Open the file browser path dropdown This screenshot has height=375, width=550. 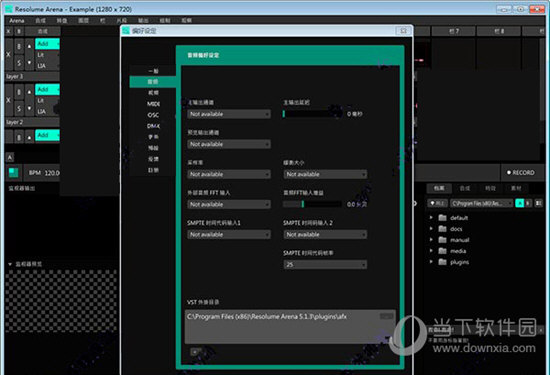[x=482, y=203]
